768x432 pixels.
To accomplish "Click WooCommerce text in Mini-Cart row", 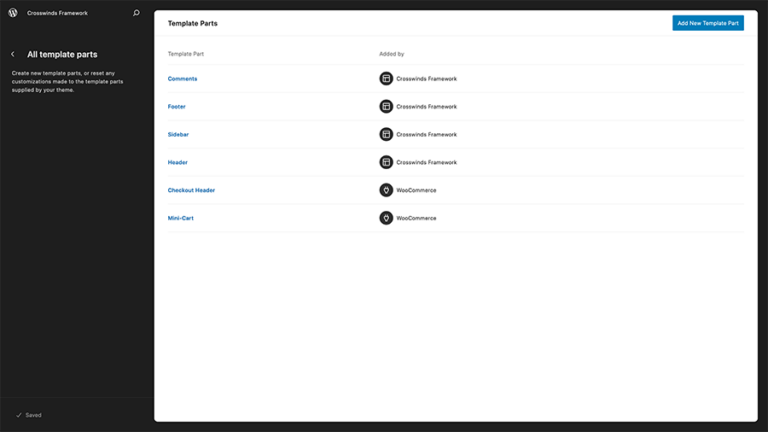I will [x=416, y=218].
